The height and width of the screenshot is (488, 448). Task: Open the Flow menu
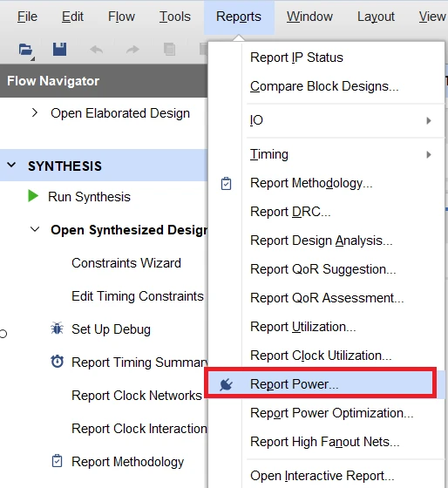[121, 17]
